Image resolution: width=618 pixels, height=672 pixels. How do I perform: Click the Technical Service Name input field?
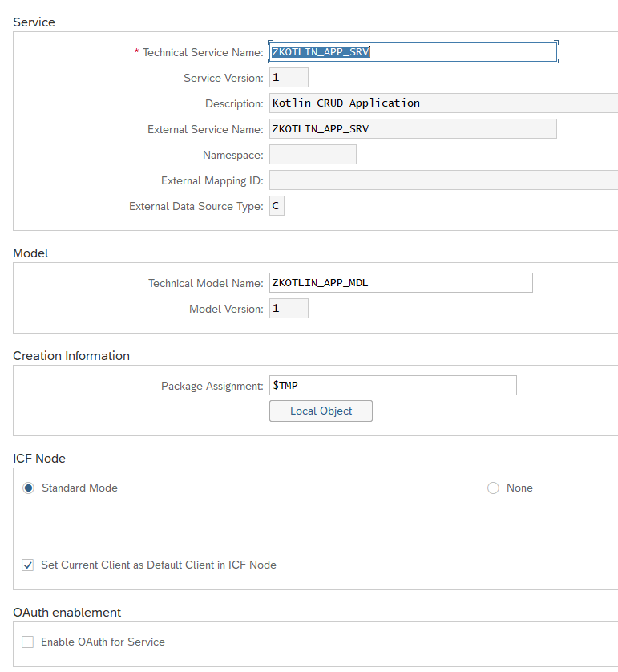(413, 52)
